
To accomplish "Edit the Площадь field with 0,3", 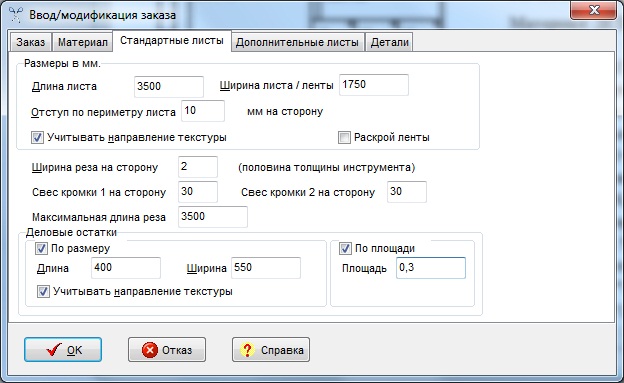I will point(431,268).
